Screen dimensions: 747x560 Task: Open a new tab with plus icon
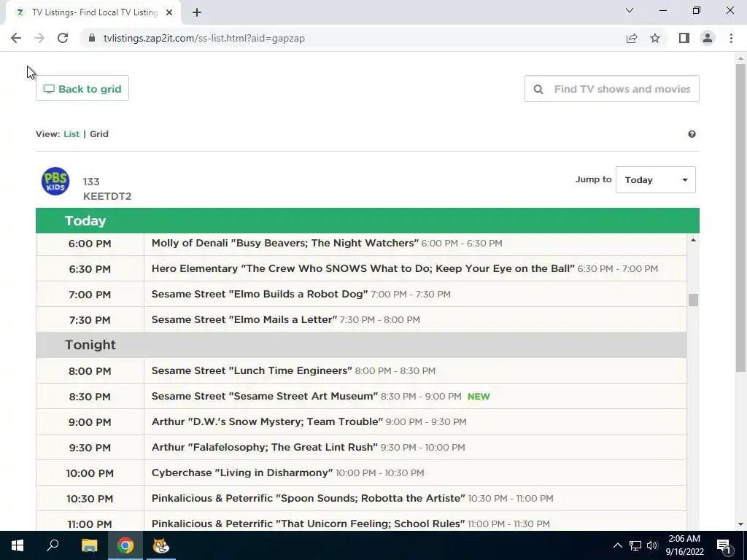pos(197,12)
